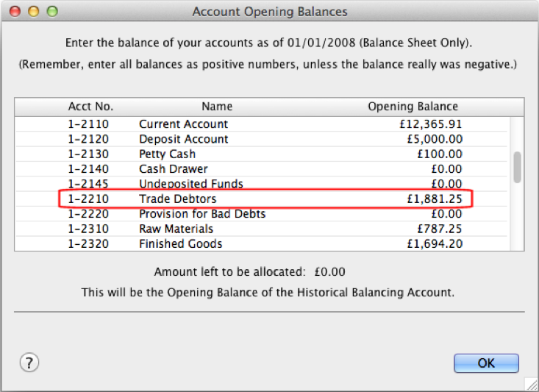The width and height of the screenshot is (539, 392).
Task: Click the Acct No. column header
Action: [90, 107]
